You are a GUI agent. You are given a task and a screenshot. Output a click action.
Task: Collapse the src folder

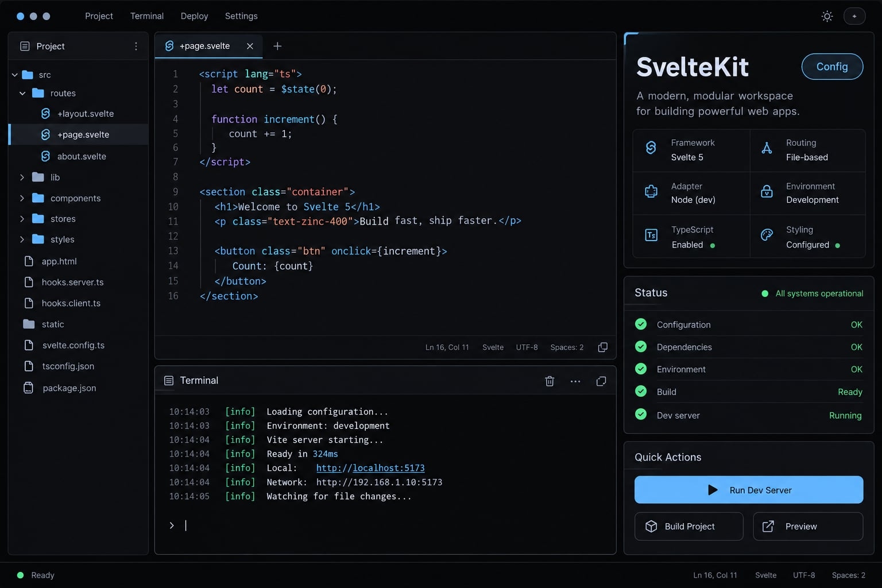coord(15,75)
